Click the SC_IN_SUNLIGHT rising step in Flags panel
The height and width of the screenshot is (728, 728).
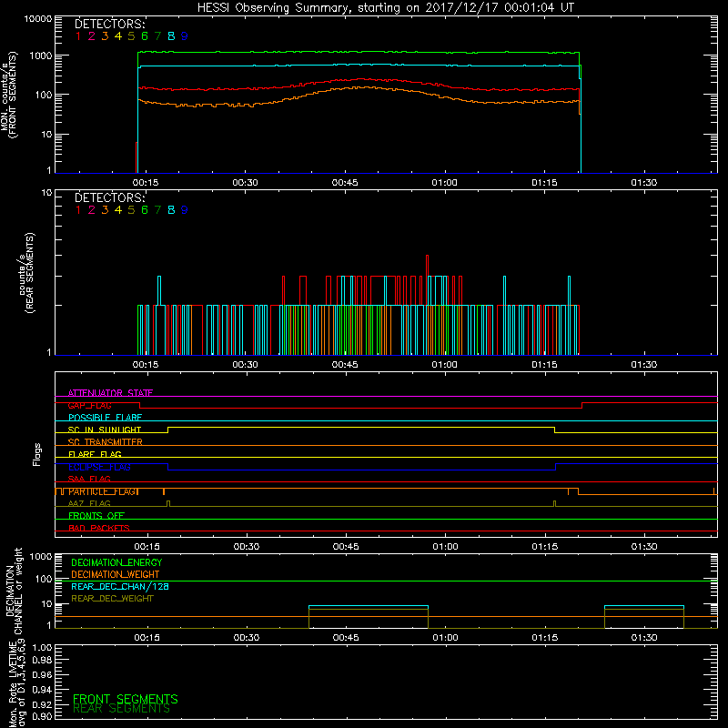(x=168, y=430)
